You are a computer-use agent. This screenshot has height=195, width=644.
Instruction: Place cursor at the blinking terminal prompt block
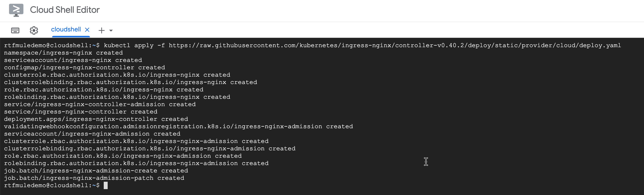click(106, 185)
